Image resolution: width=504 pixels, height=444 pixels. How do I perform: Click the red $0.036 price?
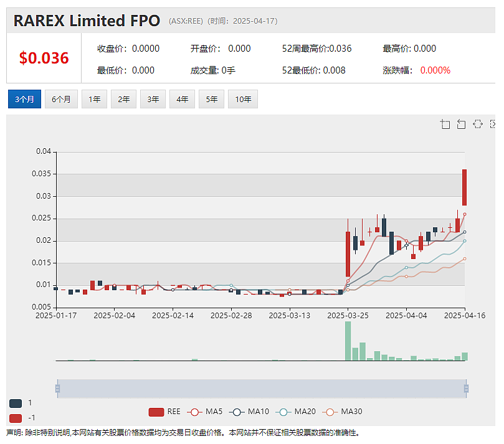[x=44, y=58]
